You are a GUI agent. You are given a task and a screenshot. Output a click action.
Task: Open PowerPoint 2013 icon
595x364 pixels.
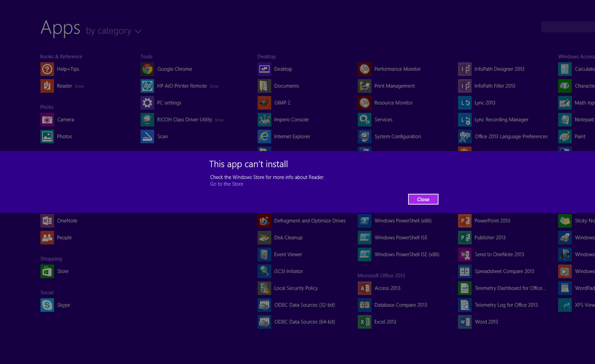[465, 221]
